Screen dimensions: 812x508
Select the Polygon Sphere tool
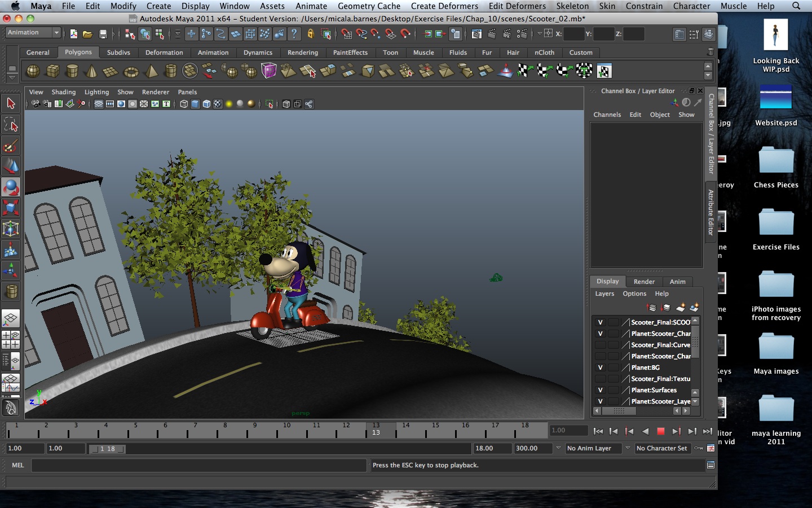[x=32, y=71]
